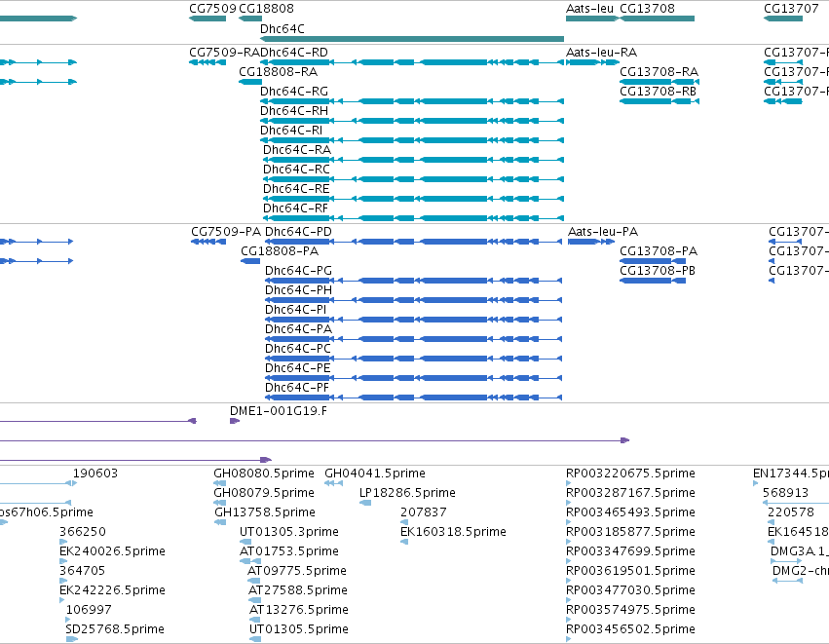Select transcript label Dhc64C-RD

[294, 53]
